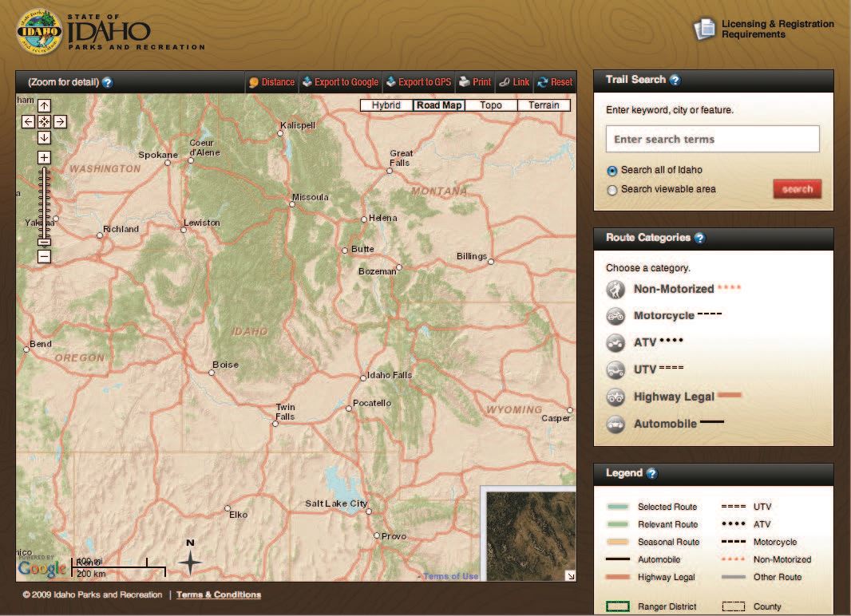851x616 pixels.
Task: Switch map to Terrain view
Action: point(544,105)
